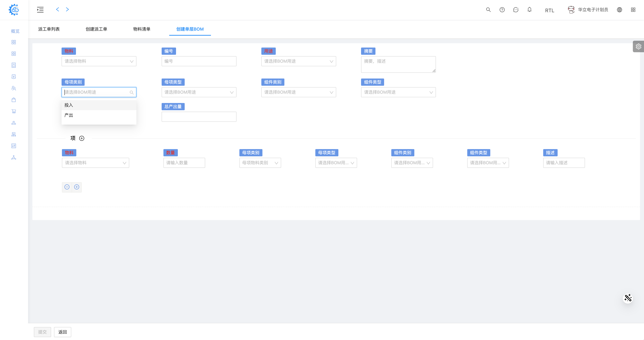Image resolution: width=644 pixels, height=340 pixels.
Task: Remove item row with minus circle button
Action: tap(67, 187)
